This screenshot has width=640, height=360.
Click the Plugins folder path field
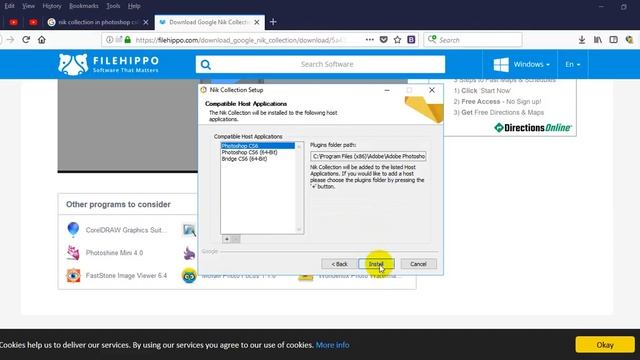pyautogui.click(x=368, y=156)
